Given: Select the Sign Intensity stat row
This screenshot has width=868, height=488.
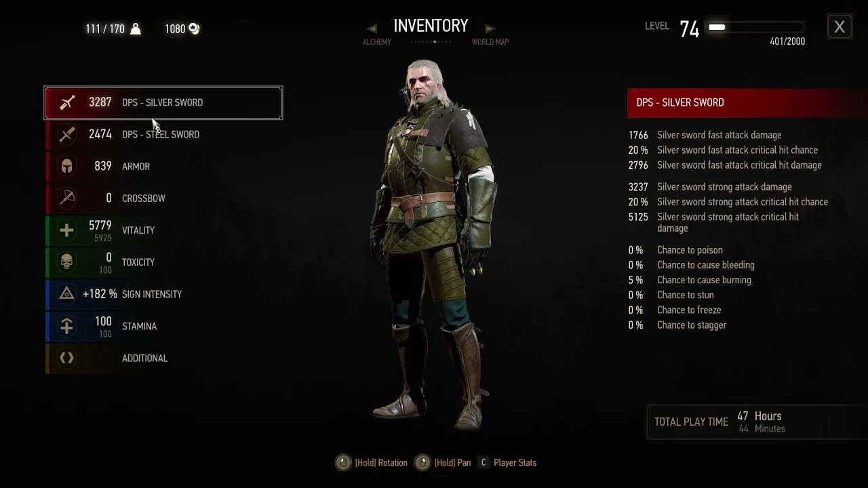Looking at the screenshot, I should (163, 294).
